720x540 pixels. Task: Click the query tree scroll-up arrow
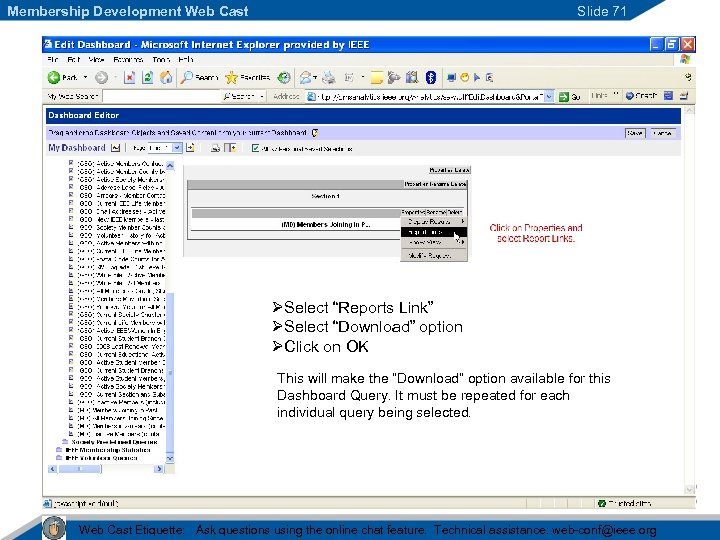point(170,165)
